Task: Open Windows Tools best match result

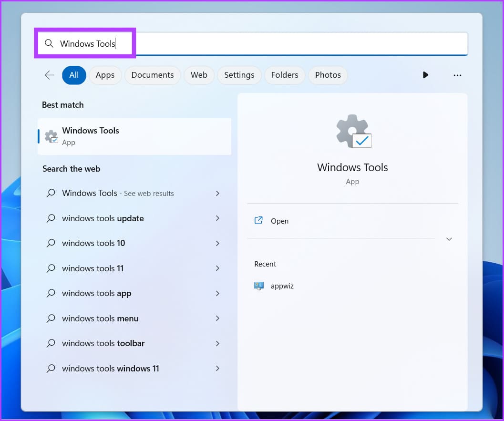Action: (x=134, y=136)
